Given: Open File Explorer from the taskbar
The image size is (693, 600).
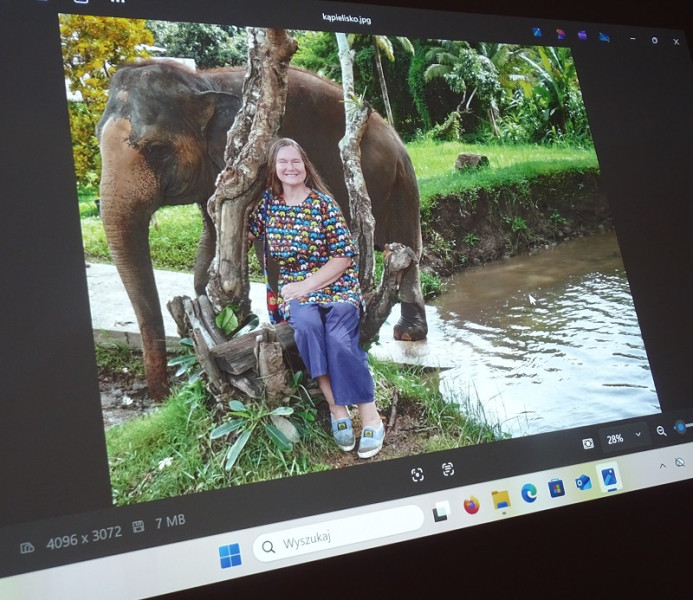Looking at the screenshot, I should coord(501,499).
